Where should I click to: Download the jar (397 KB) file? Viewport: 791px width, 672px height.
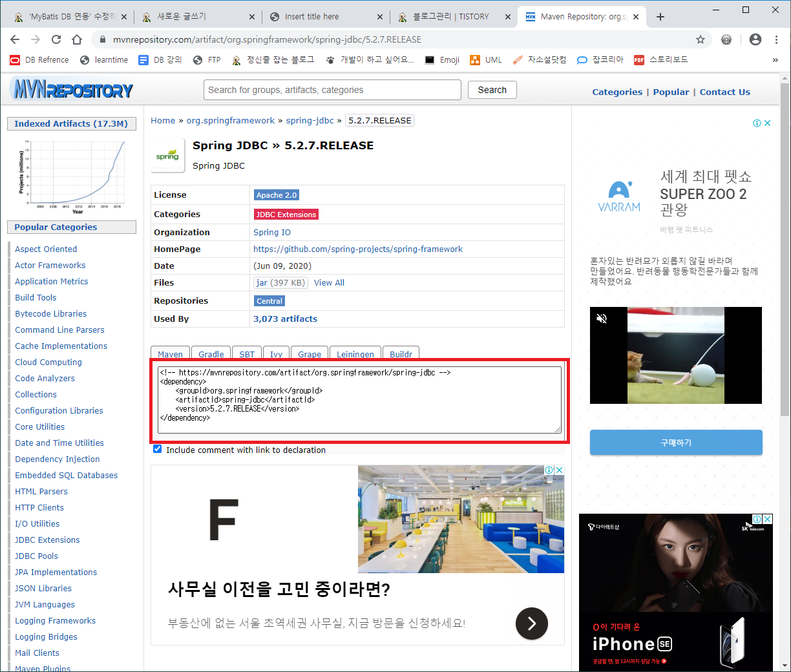pos(280,282)
